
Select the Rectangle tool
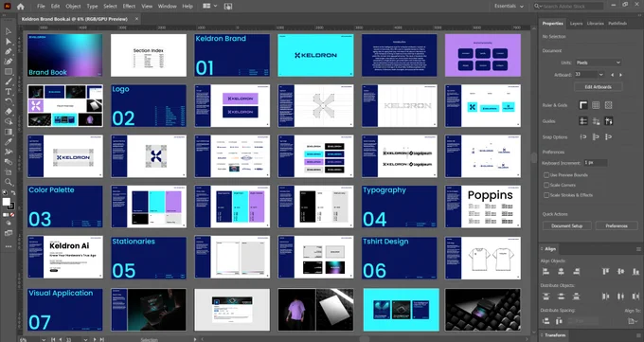tap(9, 71)
